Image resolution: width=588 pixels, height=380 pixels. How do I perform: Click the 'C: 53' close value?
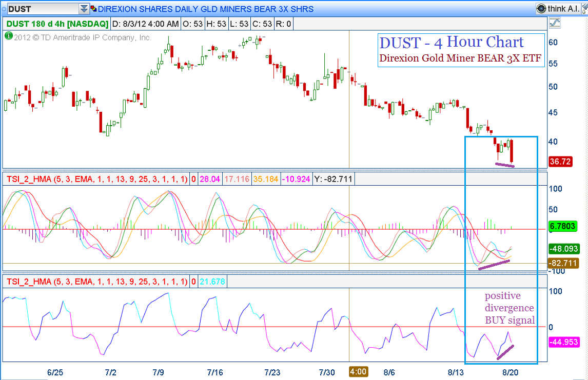point(262,24)
